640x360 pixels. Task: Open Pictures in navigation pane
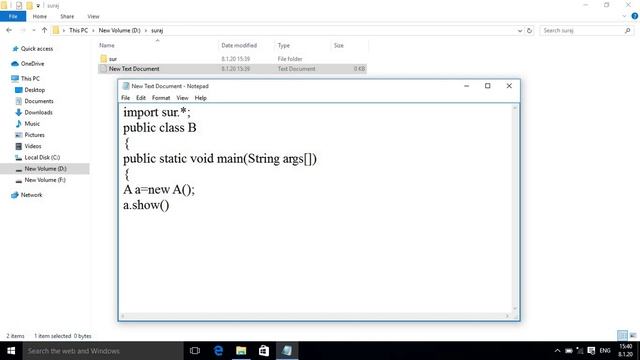(x=34, y=135)
